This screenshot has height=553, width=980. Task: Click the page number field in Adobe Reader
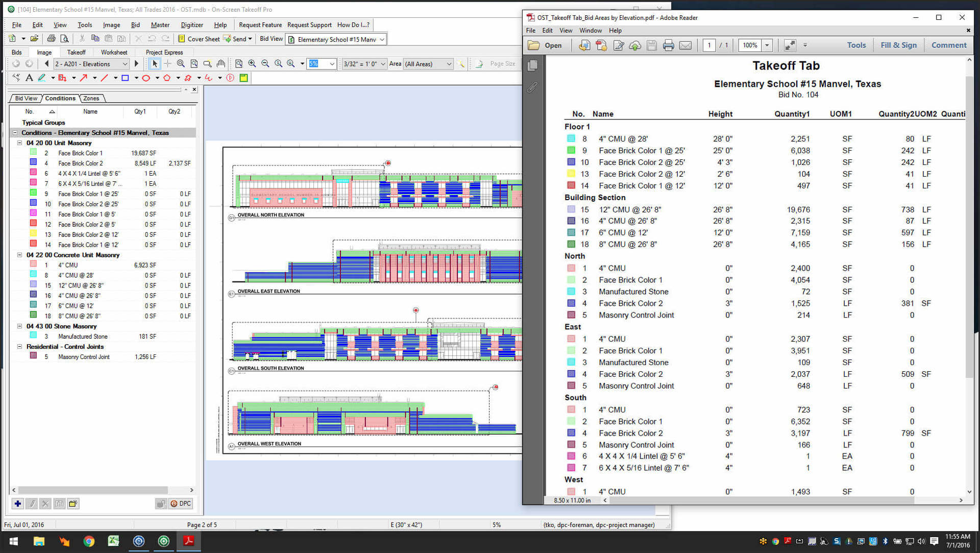(x=709, y=45)
